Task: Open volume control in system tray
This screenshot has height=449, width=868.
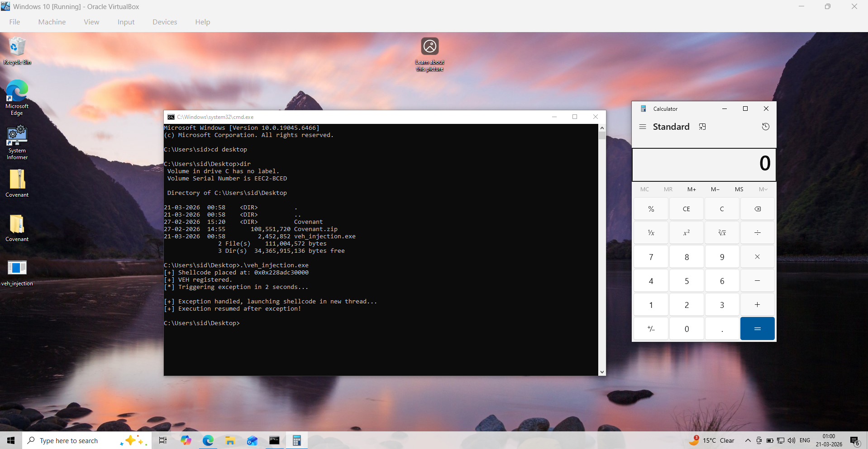Action: pyautogui.click(x=791, y=440)
